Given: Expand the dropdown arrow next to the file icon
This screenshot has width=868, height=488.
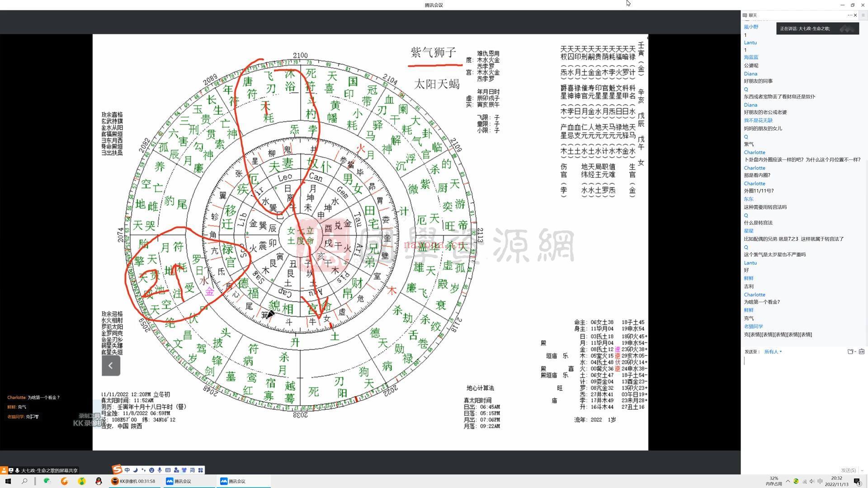Looking at the screenshot, I should coord(855,352).
